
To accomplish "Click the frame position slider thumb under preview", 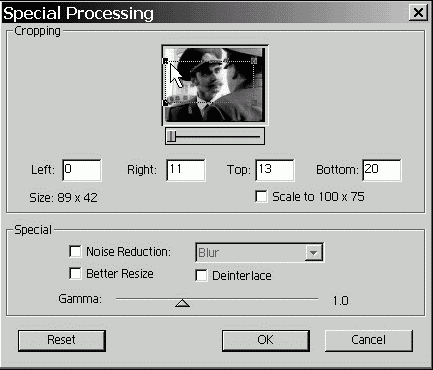I will (x=171, y=136).
